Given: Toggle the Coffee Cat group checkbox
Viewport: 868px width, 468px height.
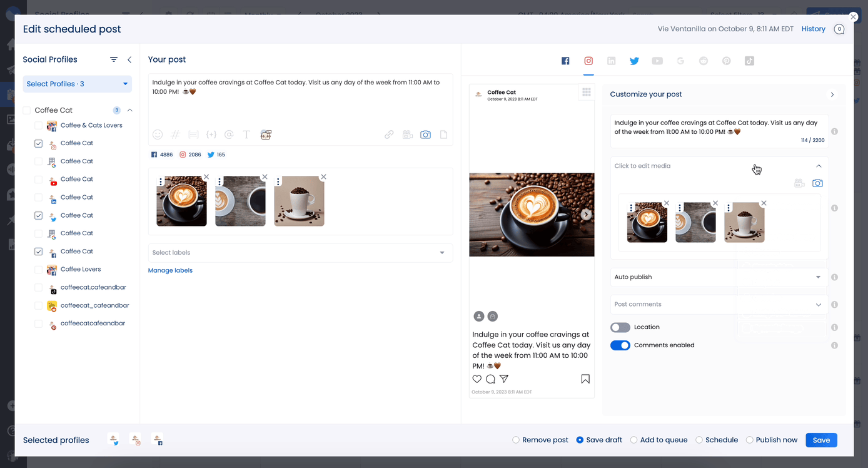Looking at the screenshot, I should (26, 110).
